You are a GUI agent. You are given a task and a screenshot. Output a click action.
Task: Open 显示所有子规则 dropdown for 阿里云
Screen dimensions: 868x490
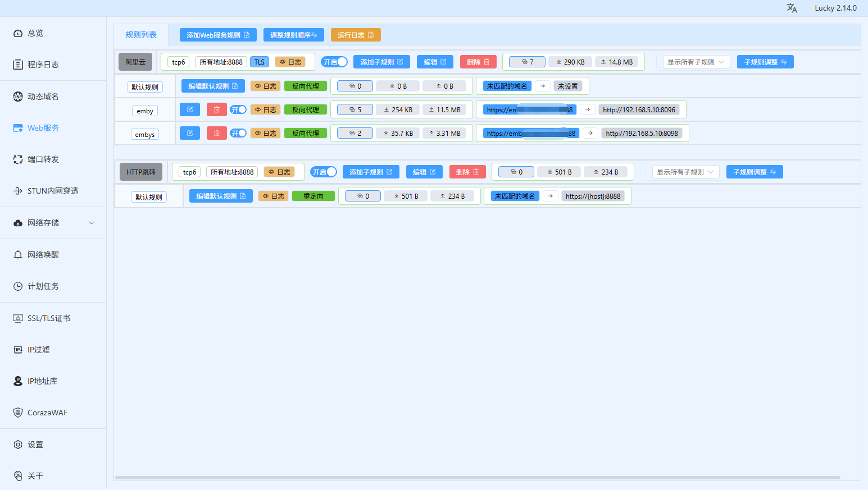[696, 62]
